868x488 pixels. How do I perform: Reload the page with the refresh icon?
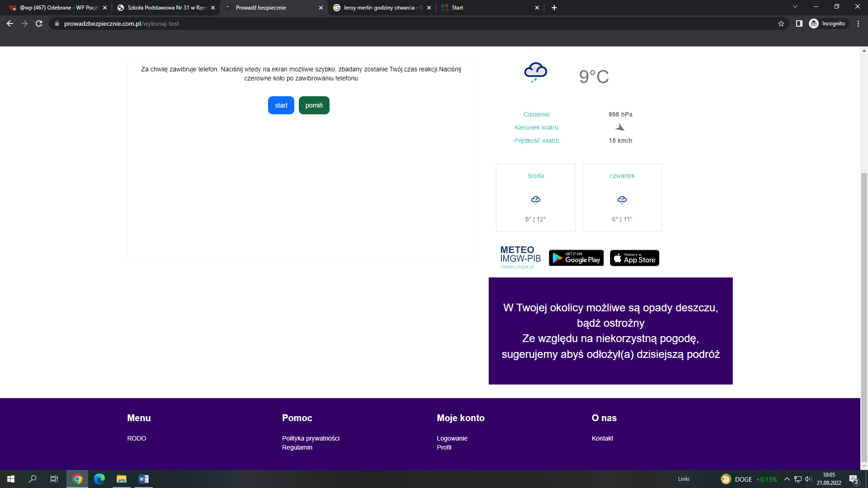[39, 23]
